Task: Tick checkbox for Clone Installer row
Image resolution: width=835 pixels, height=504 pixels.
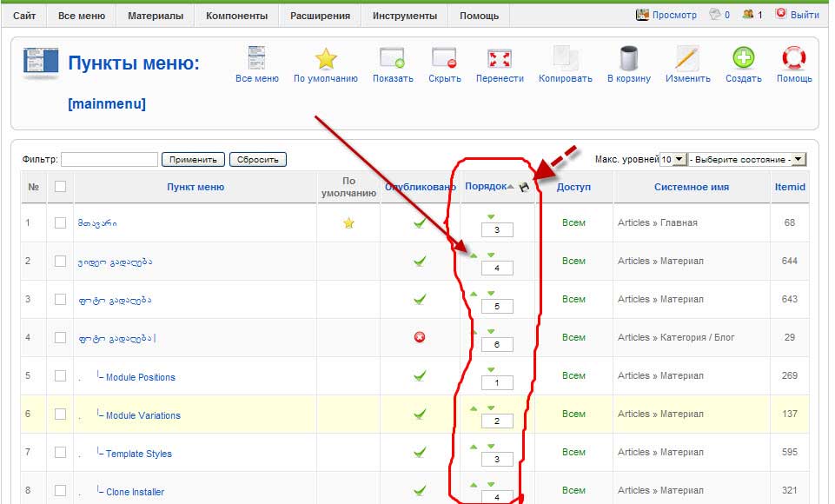Action: (x=60, y=491)
